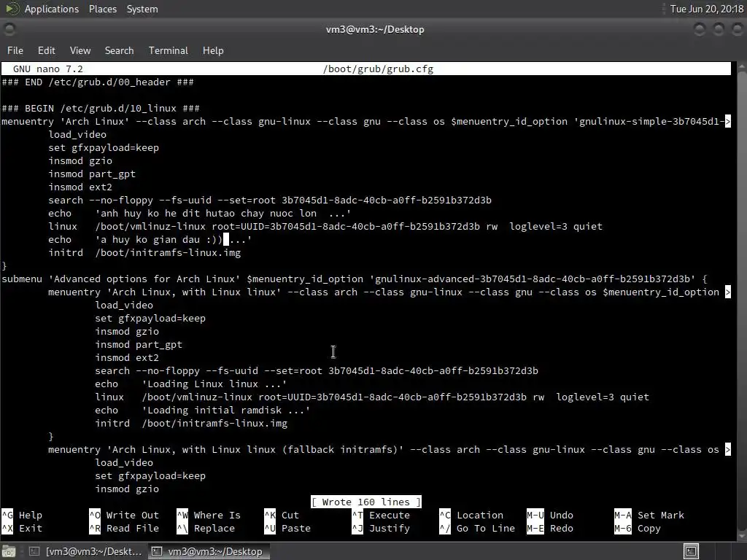Click the line '### END /etc/grub.d/00_header ###'

coord(98,82)
